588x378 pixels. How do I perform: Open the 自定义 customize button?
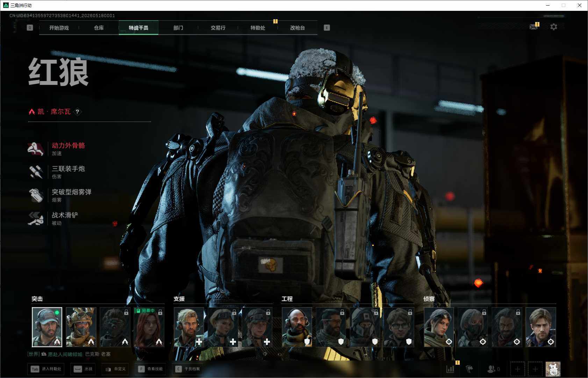pos(115,369)
